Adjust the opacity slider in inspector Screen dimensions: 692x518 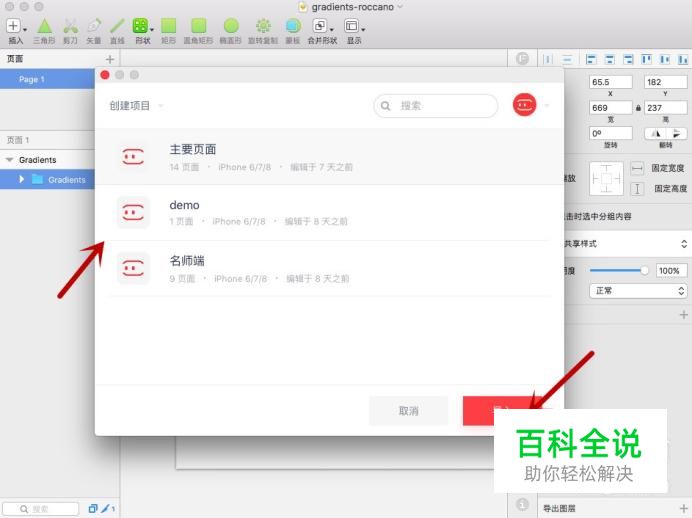click(x=619, y=270)
